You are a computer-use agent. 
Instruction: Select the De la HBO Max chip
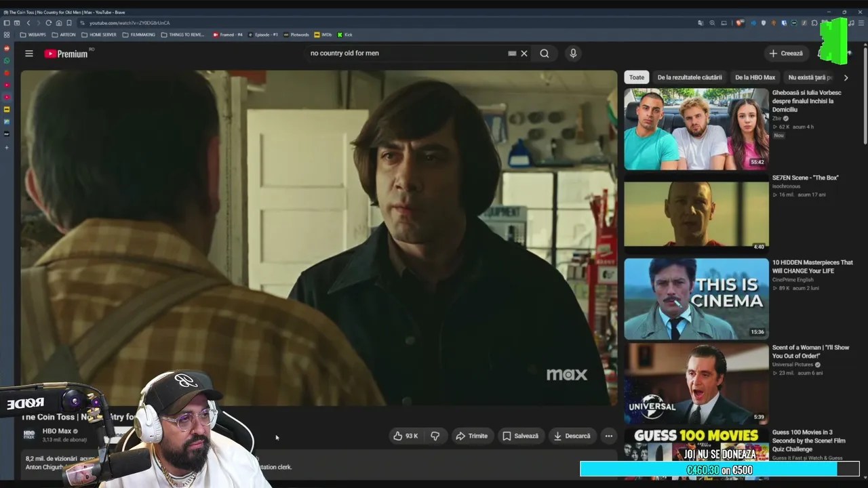point(755,77)
